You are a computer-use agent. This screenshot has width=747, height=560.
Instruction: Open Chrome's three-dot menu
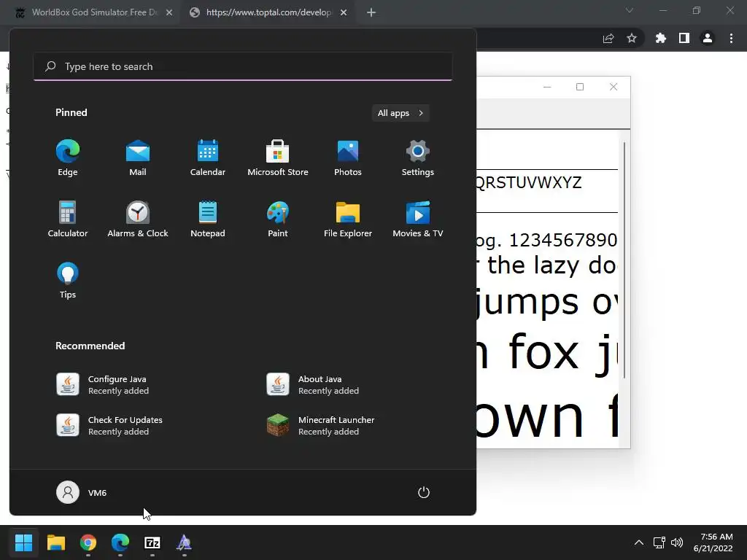point(731,39)
